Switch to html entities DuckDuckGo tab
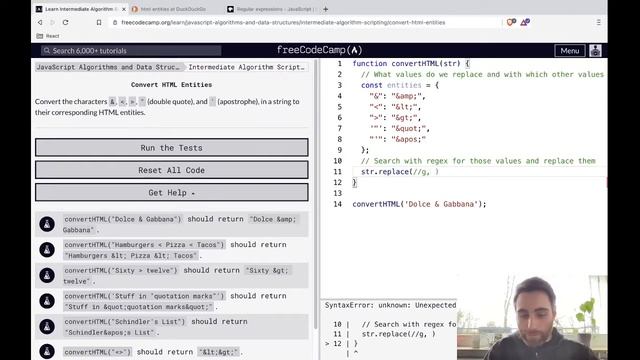The image size is (640, 360). point(173,9)
